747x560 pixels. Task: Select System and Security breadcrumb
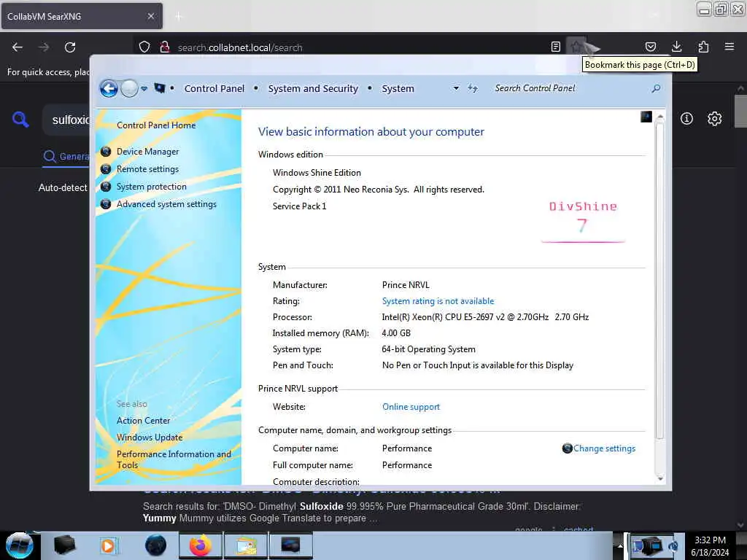click(x=312, y=88)
